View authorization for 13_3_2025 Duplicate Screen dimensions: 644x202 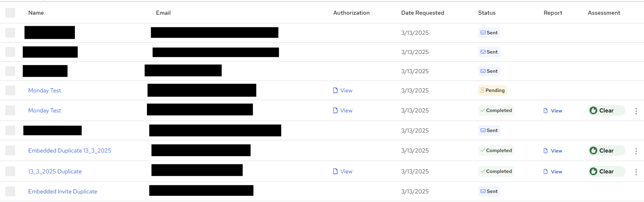tap(343, 171)
